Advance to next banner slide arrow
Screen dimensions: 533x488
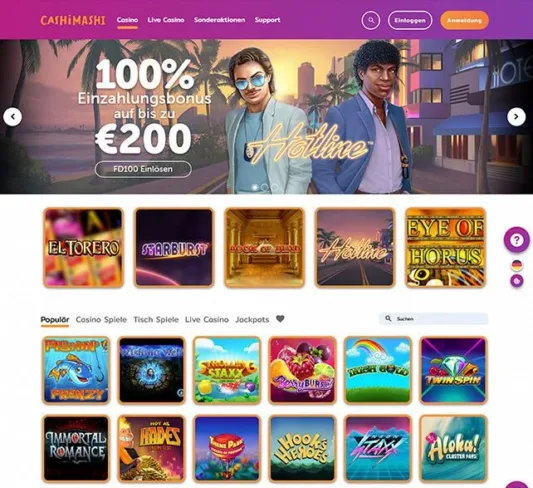(x=516, y=117)
